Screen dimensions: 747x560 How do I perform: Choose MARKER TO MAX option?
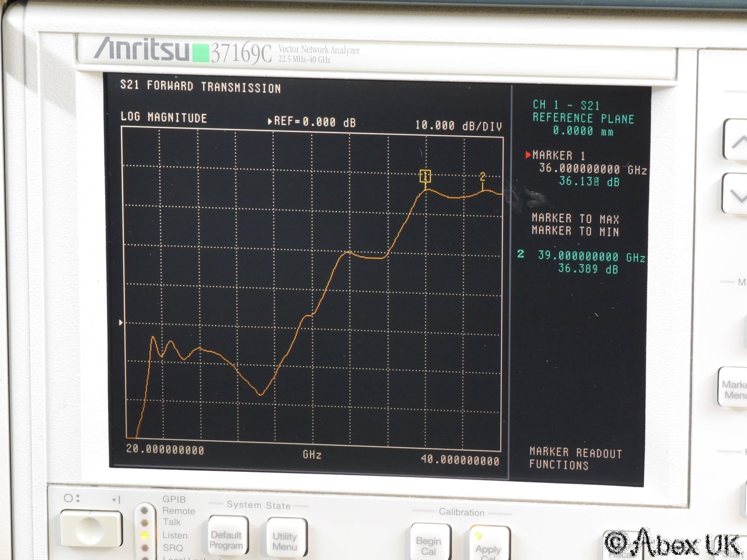pos(575,219)
